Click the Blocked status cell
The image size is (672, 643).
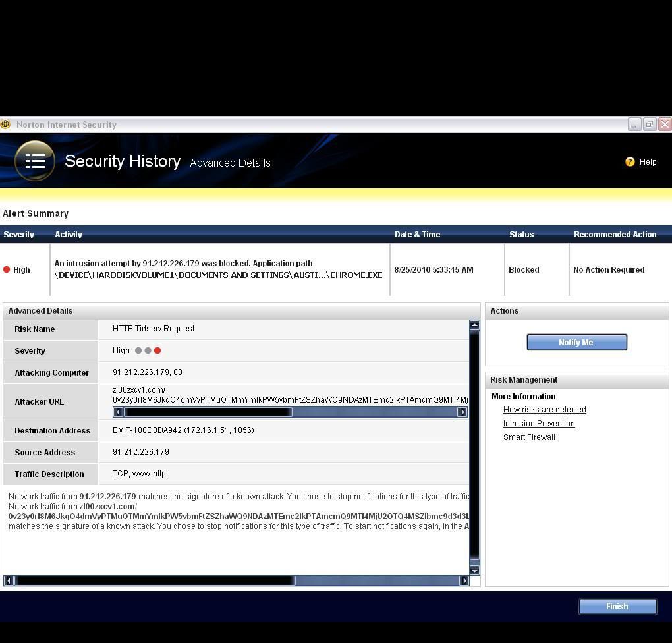[524, 269]
